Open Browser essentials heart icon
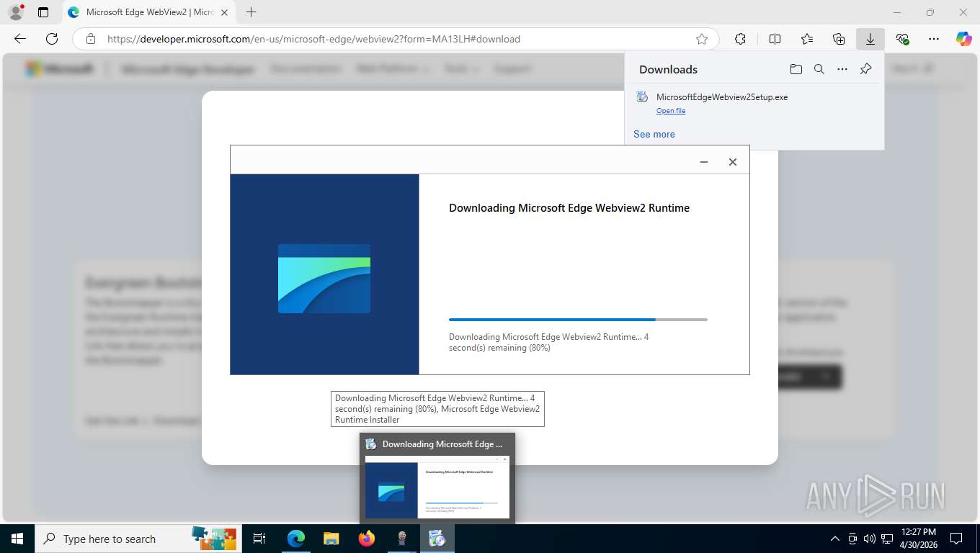Image resolution: width=980 pixels, height=553 pixels. point(902,39)
